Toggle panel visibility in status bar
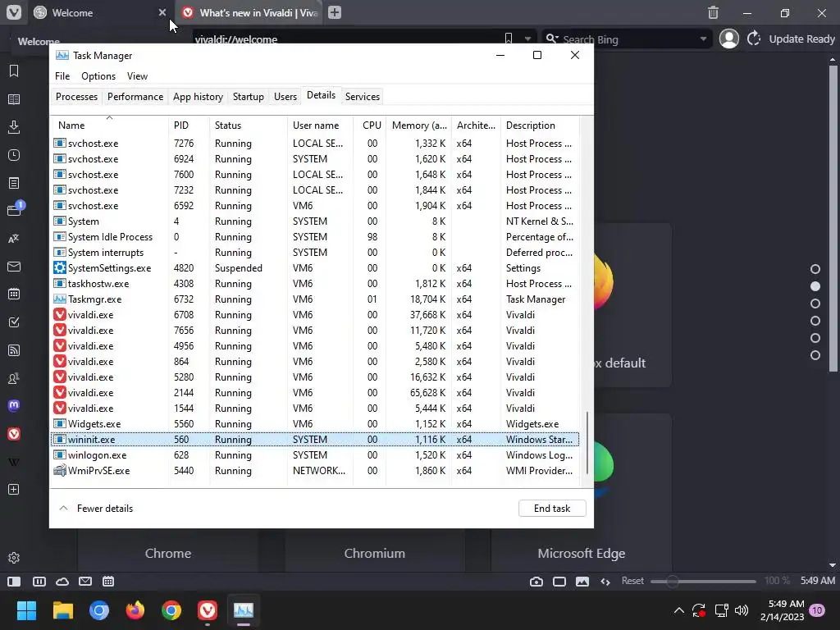The width and height of the screenshot is (840, 630). [x=14, y=582]
